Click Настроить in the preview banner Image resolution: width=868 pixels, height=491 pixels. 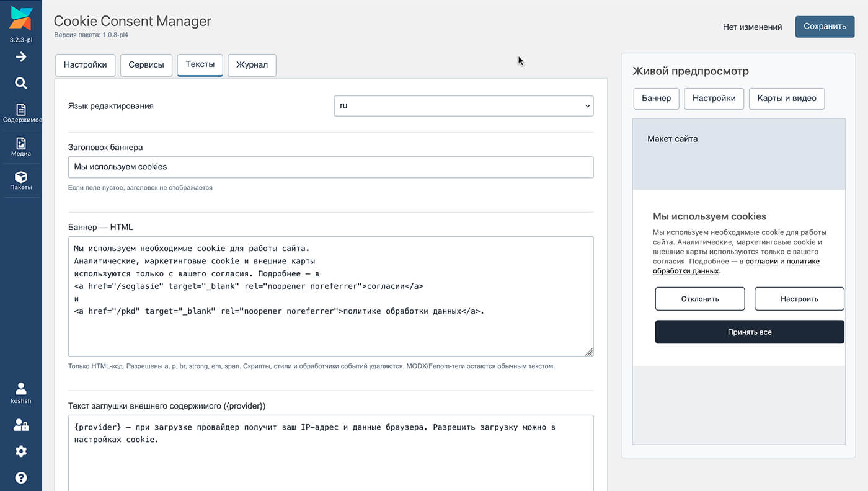[799, 299]
